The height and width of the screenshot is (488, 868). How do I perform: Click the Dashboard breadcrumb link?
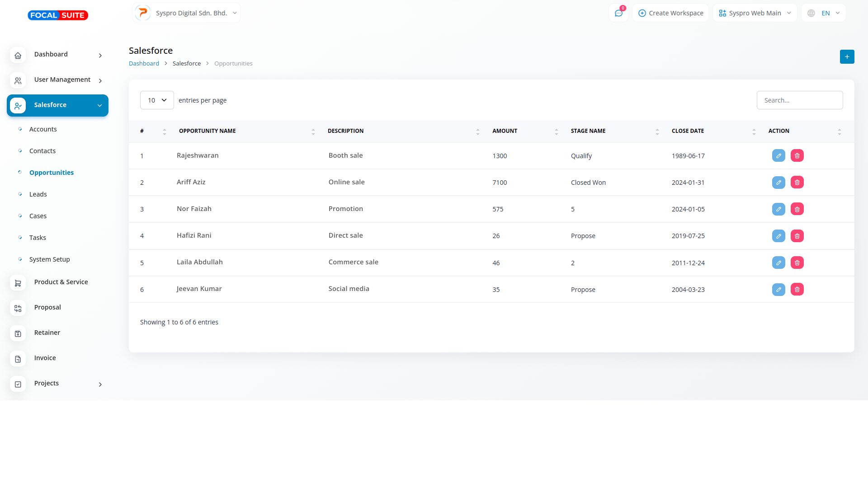(144, 64)
